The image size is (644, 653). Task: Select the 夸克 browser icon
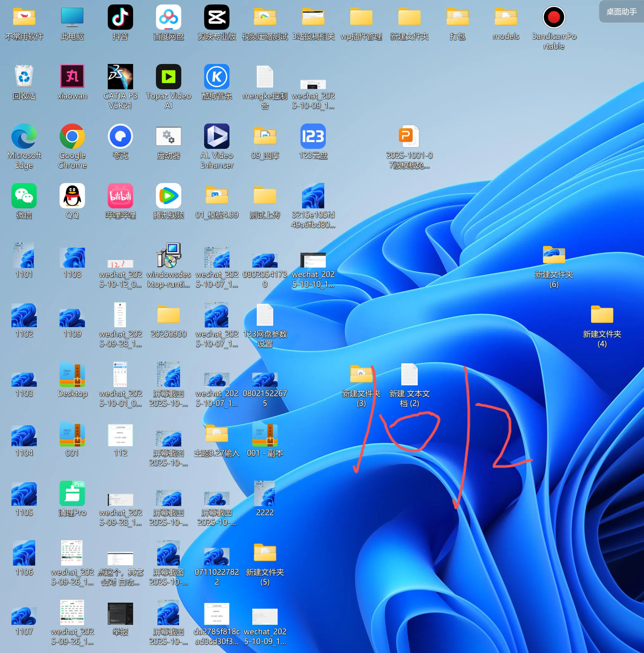pos(120,136)
